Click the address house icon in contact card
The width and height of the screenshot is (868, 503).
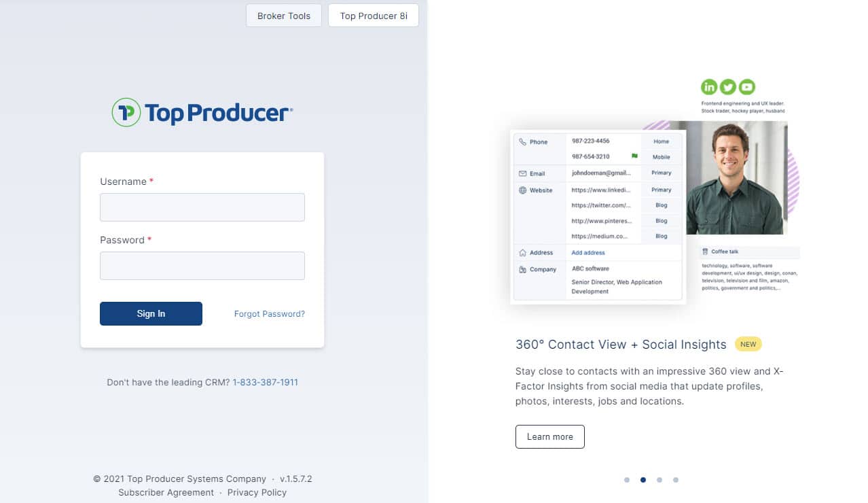click(522, 253)
